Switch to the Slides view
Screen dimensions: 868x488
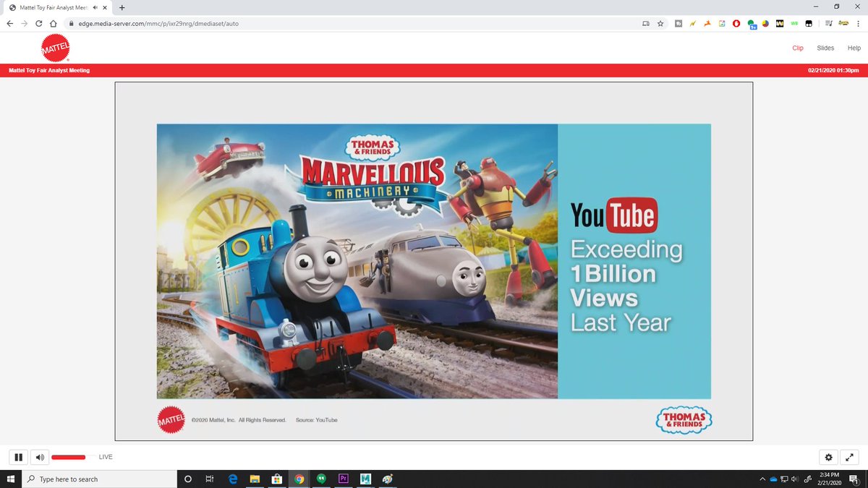(x=825, y=48)
